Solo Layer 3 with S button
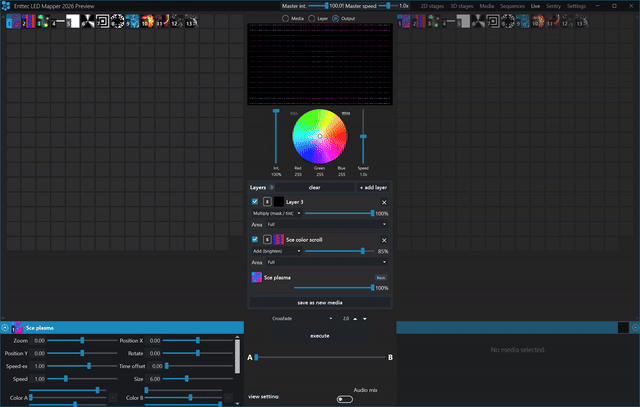The image size is (640, 407). coord(267,202)
